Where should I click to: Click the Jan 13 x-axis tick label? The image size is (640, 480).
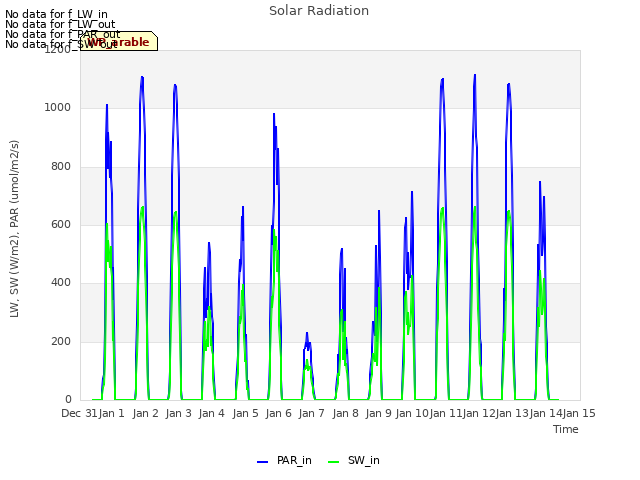[x=512, y=413]
